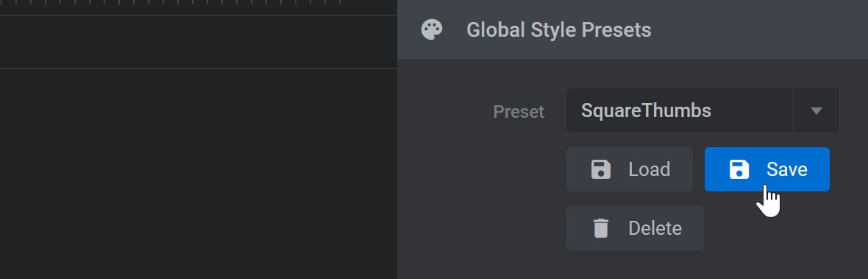The height and width of the screenshot is (279, 868).
Task: Click the word Load on its button
Action: click(650, 169)
